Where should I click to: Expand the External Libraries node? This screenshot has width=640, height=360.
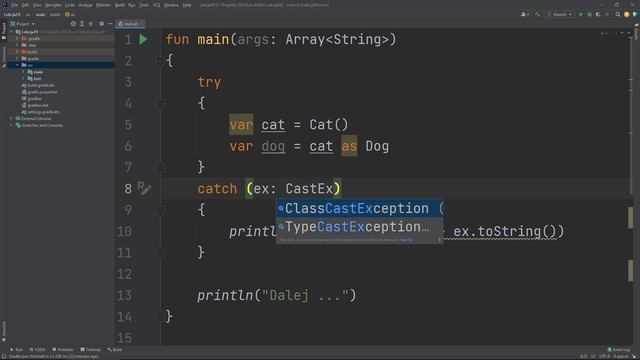[x=11, y=118]
